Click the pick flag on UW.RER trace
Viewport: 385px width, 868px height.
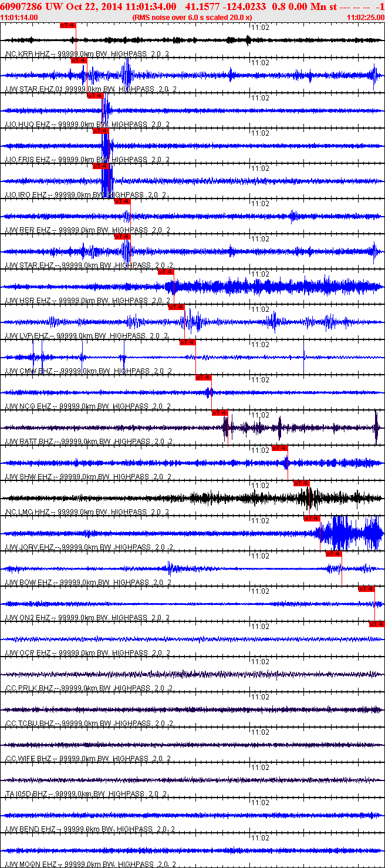coord(122,201)
